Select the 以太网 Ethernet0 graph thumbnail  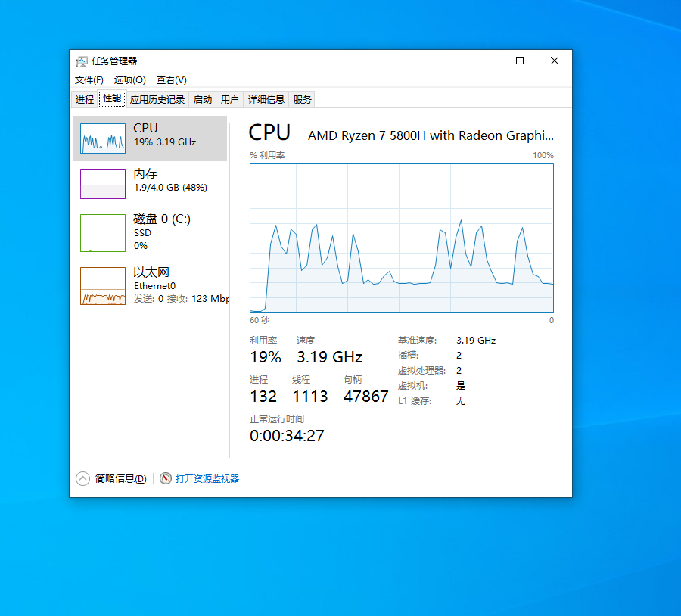(x=103, y=286)
